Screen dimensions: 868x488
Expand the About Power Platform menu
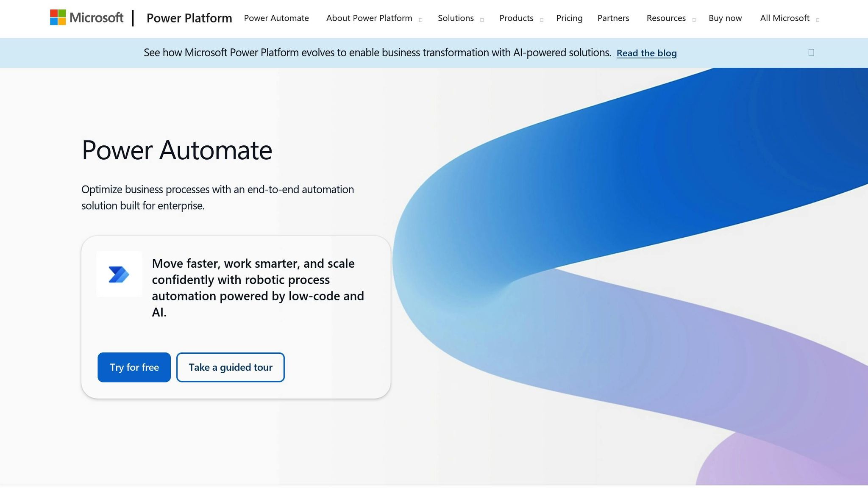pyautogui.click(x=369, y=18)
